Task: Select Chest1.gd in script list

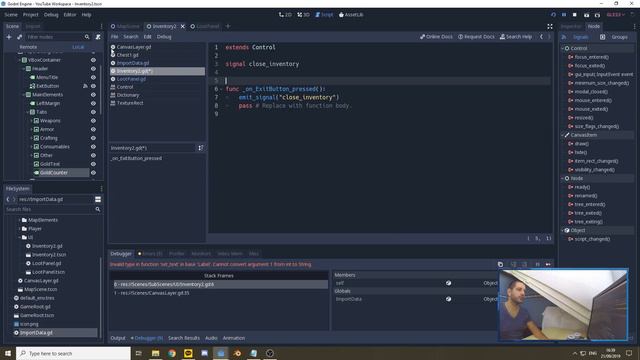Action: (127, 55)
